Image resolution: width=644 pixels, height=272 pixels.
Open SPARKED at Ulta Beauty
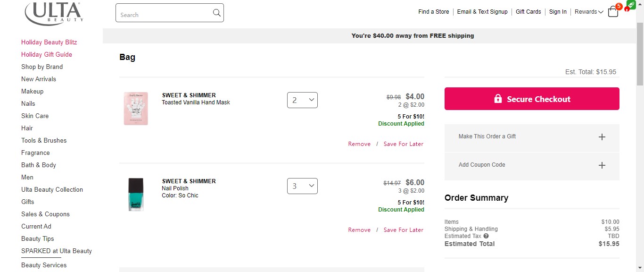click(57, 251)
